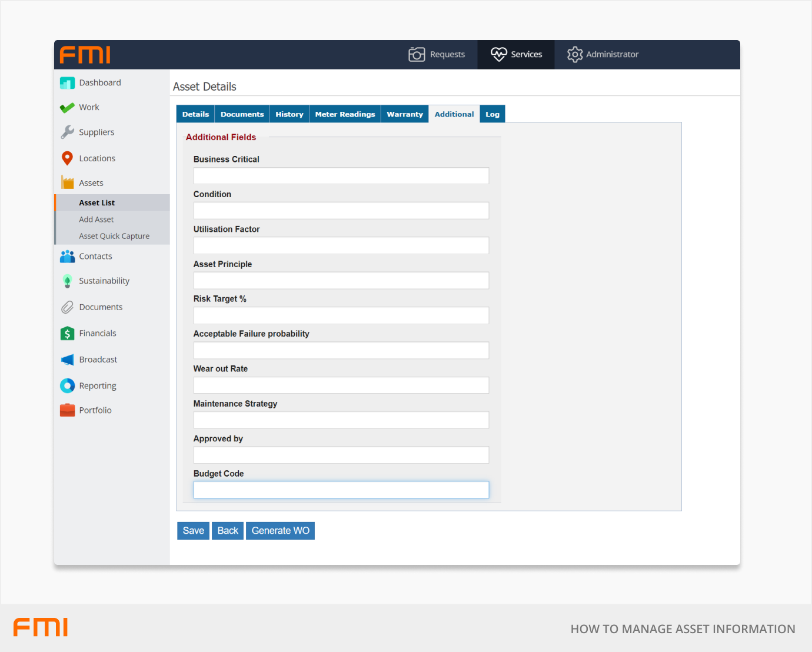This screenshot has width=812, height=652.
Task: Click the Documents paperclip icon in sidebar
Action: coord(67,307)
